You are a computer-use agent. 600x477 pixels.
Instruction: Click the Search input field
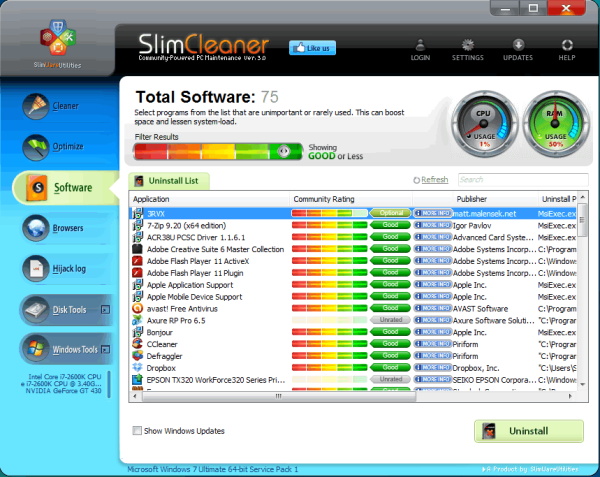tap(523, 180)
